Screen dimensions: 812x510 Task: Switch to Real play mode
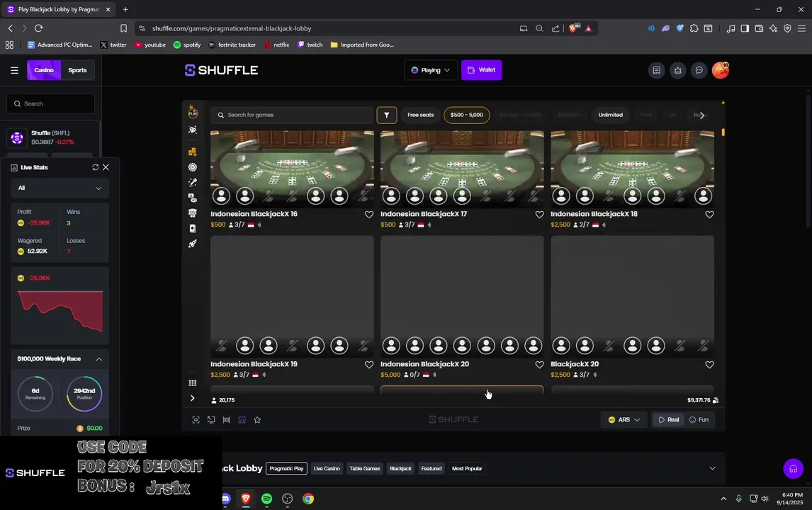coord(668,420)
